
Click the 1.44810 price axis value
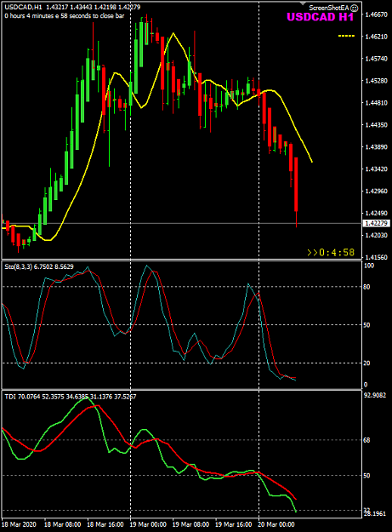(x=376, y=103)
